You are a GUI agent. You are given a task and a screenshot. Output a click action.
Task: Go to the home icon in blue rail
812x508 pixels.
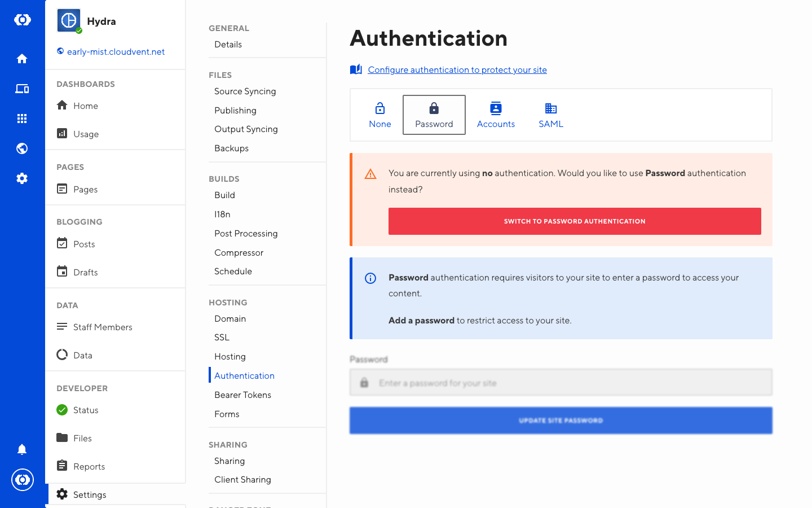(x=22, y=59)
